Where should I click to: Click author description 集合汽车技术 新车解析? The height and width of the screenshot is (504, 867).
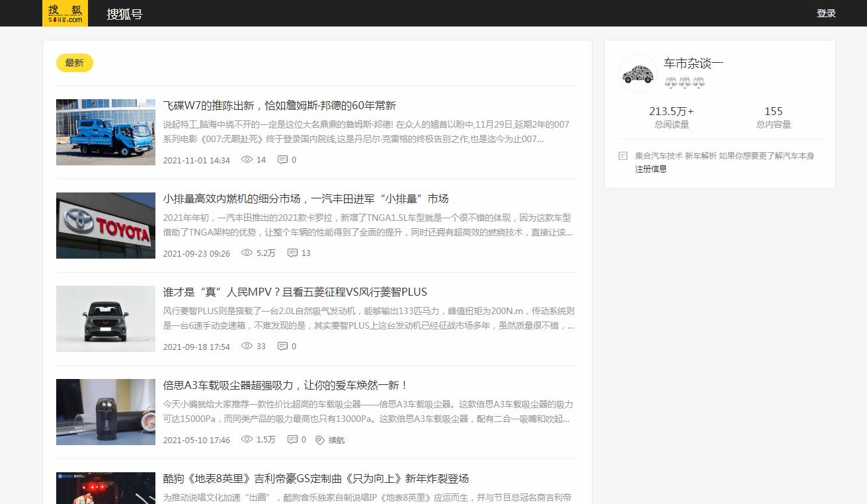click(x=725, y=156)
